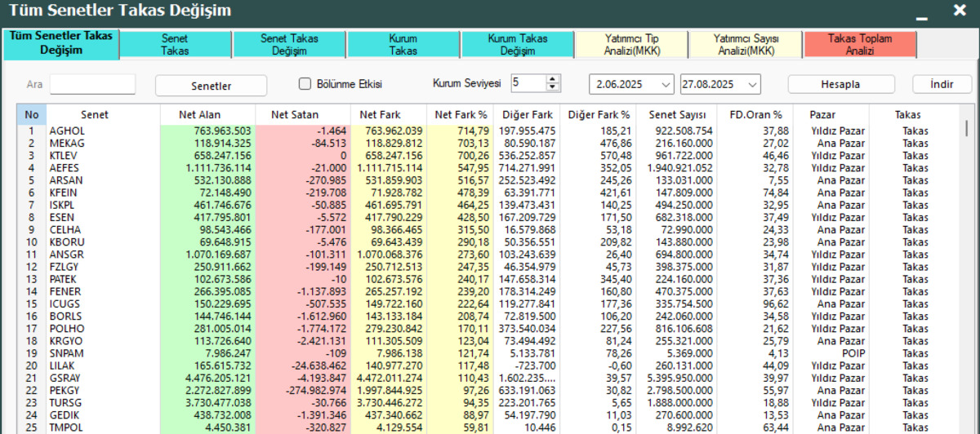This screenshot has height=434, width=980.
Task: Decrease Kurum Seviyesi with down arrow
Action: (553, 87)
